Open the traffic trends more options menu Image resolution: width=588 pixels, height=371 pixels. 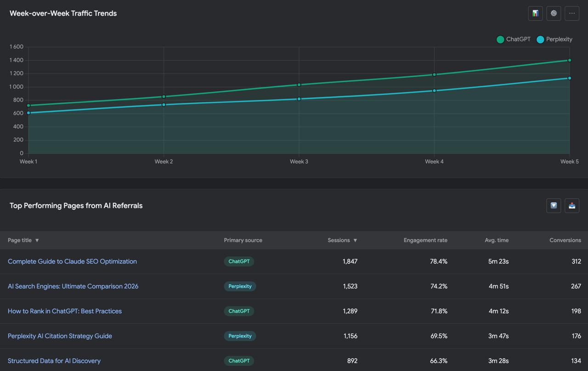572,13
